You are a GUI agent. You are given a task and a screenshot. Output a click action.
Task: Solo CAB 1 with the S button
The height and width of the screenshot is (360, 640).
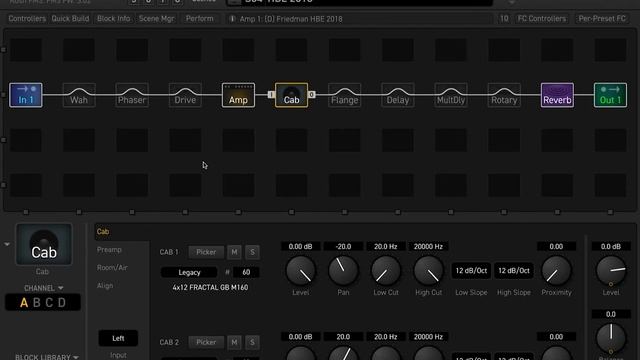click(252, 252)
